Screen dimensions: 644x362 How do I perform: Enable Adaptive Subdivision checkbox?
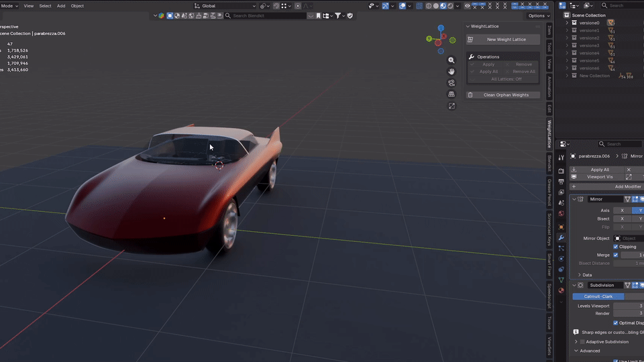[x=582, y=342]
